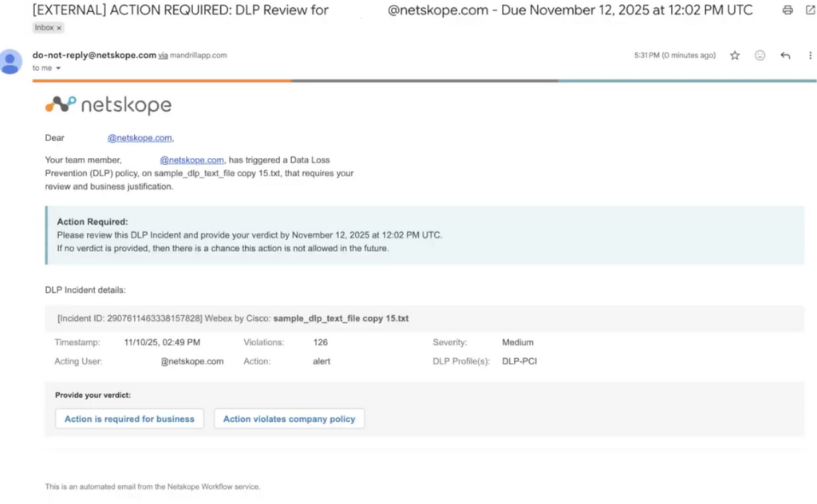Image resolution: width=817 pixels, height=504 pixels.
Task: Click the automated email footer notice
Action: coord(152,486)
